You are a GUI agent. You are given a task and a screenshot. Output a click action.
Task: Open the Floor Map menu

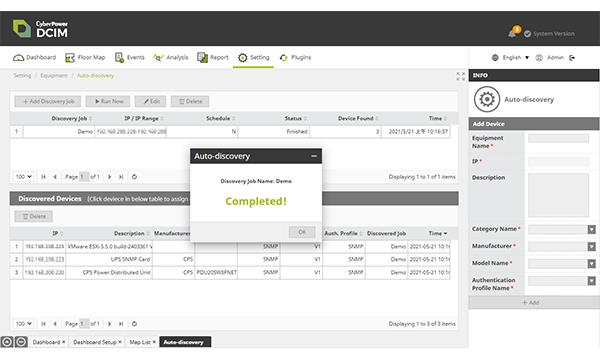(85, 57)
